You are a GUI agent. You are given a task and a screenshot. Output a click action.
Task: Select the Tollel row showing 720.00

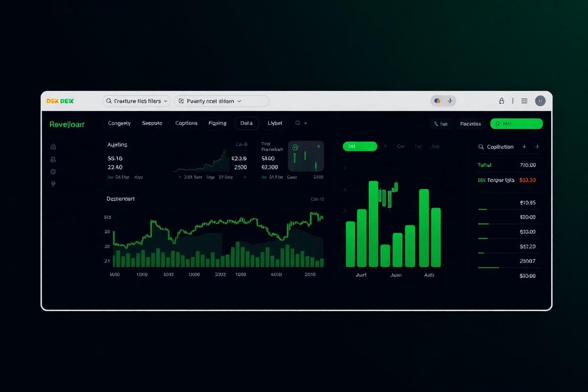(507, 165)
